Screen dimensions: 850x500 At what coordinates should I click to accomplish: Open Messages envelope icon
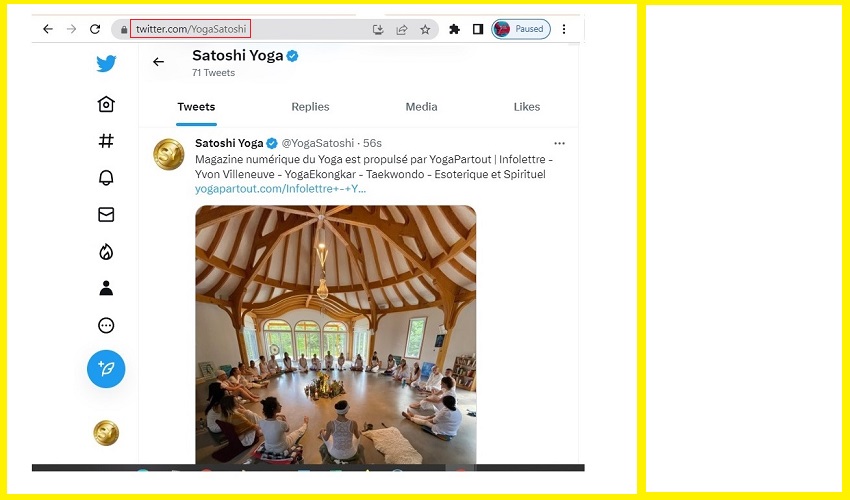pyautogui.click(x=106, y=214)
